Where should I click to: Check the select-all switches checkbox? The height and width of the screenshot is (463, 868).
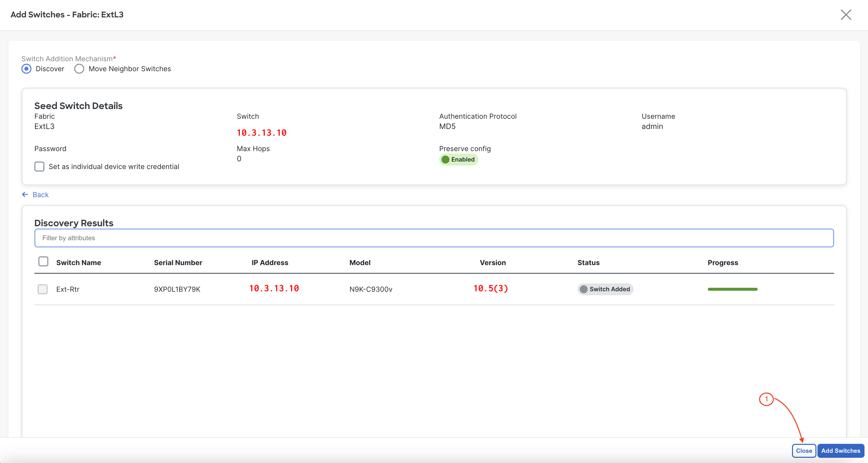(x=43, y=262)
